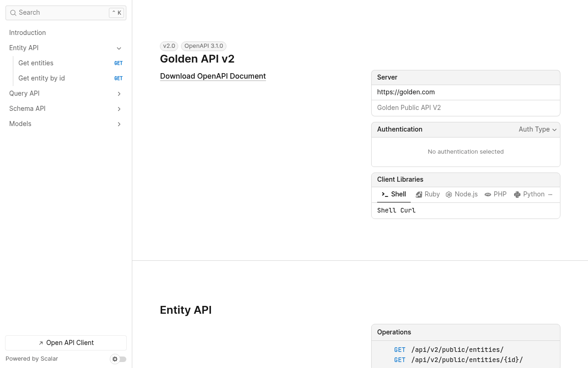The height and width of the screenshot is (368, 588).
Task: Click the Node.js hexagon icon
Action: coord(449,195)
